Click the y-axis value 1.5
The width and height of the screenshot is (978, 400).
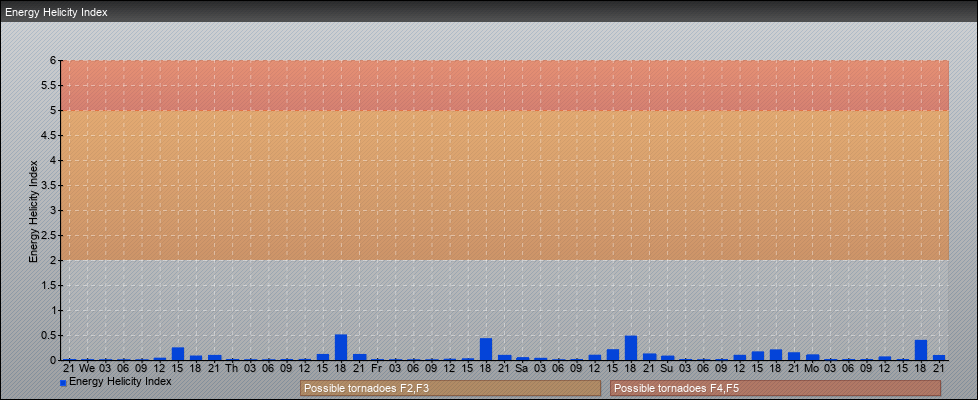click(50, 285)
